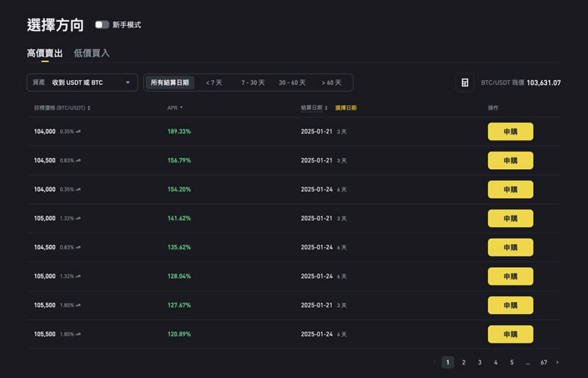This screenshot has width=588, height=378.
Task: Select the 所有結算日期 filter option
Action: pyautogui.click(x=170, y=82)
